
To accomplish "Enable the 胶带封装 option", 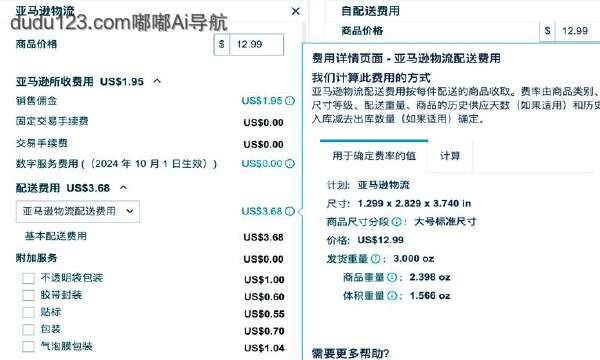I will (28, 295).
